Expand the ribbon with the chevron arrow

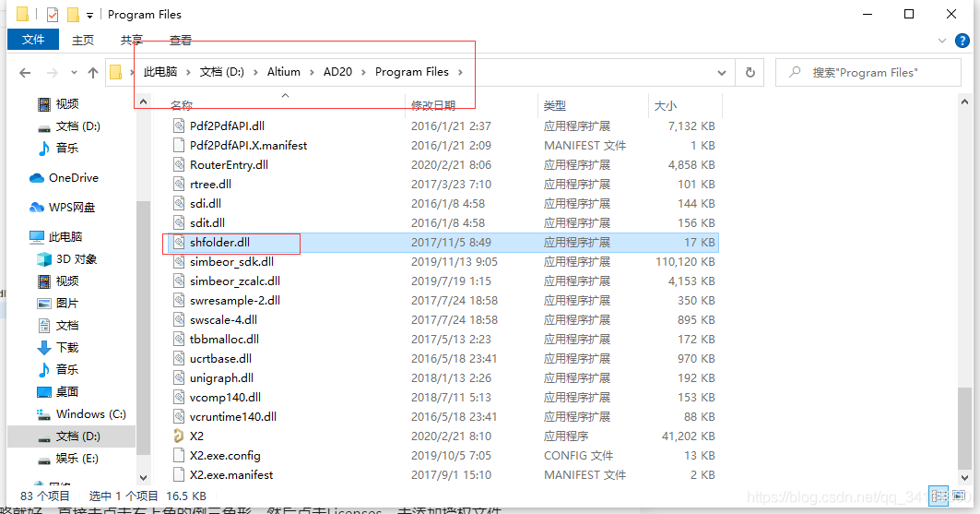pos(942,41)
